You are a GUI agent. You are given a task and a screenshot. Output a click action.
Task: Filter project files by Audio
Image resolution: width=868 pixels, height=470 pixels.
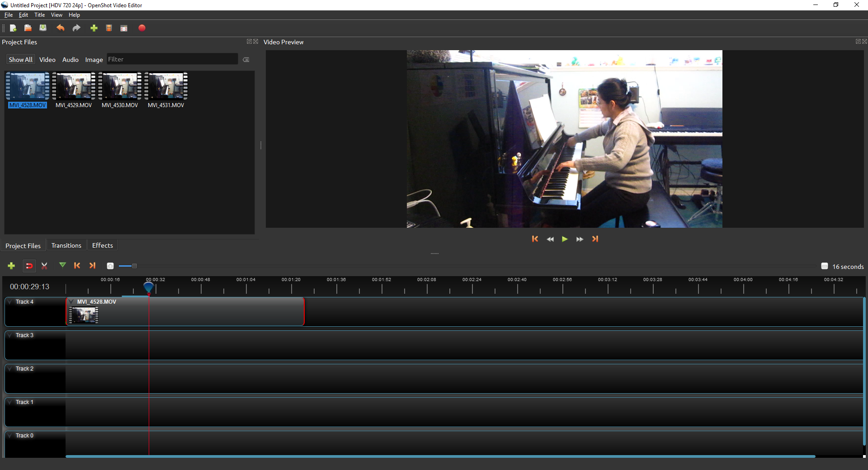click(x=71, y=60)
